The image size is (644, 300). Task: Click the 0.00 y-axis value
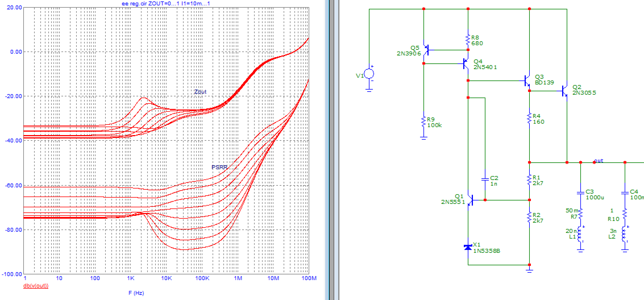pos(16,52)
